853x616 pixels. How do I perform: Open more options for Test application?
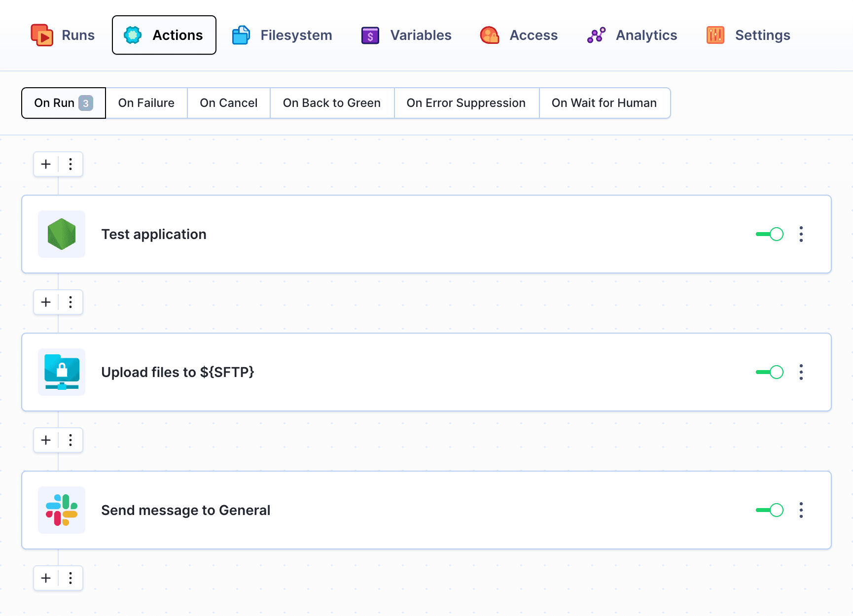pyautogui.click(x=801, y=234)
